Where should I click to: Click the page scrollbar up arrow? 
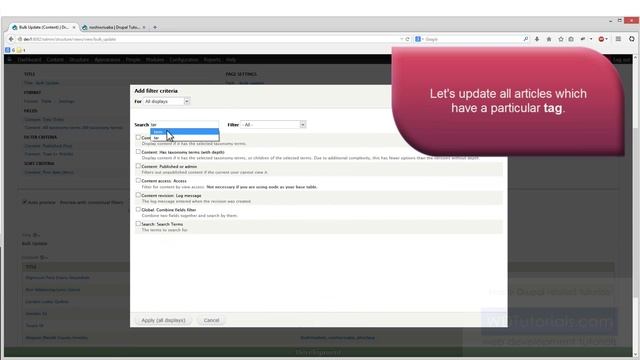point(636,58)
